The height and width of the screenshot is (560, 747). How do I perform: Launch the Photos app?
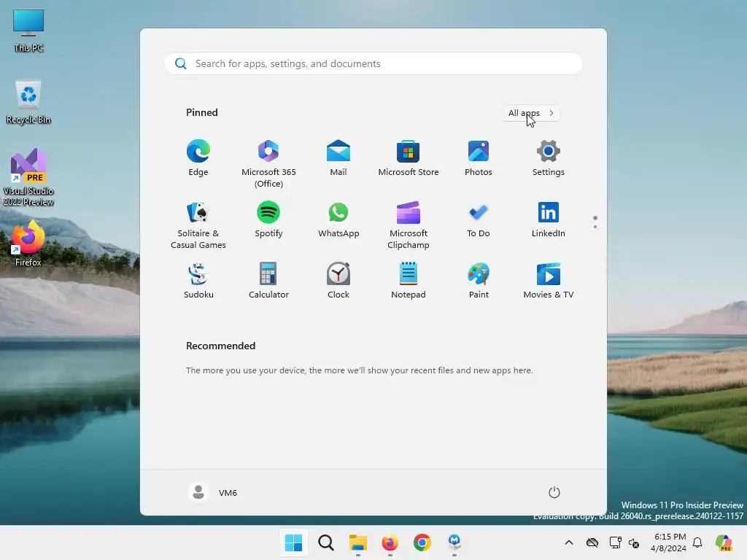(x=479, y=158)
